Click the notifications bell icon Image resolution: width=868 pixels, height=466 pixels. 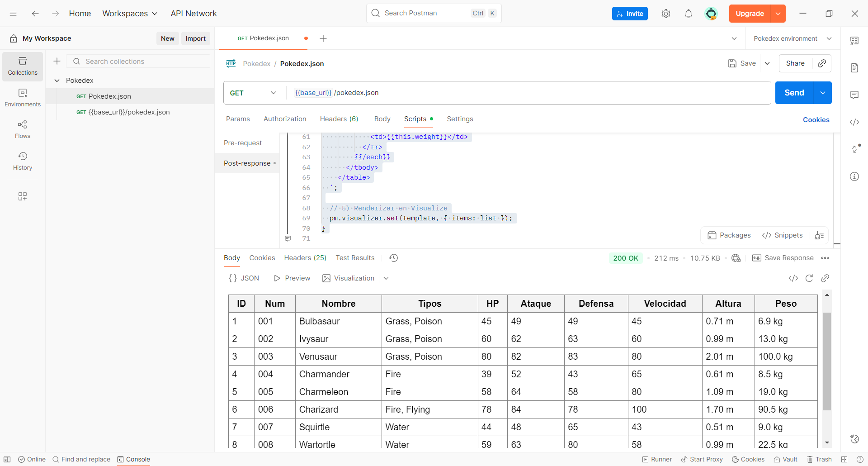point(688,14)
